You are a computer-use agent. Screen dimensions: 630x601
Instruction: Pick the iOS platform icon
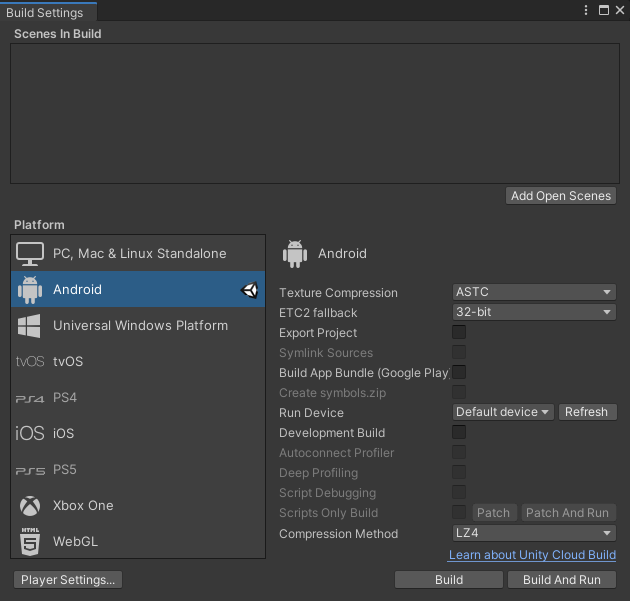(x=30, y=433)
